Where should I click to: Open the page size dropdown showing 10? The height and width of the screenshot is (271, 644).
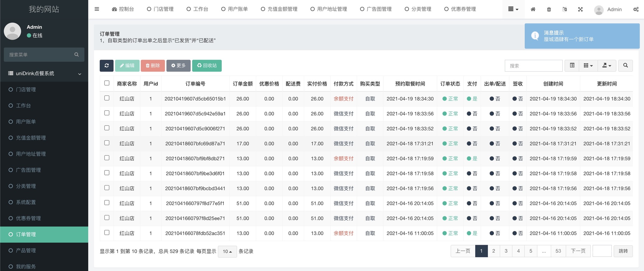click(x=227, y=251)
